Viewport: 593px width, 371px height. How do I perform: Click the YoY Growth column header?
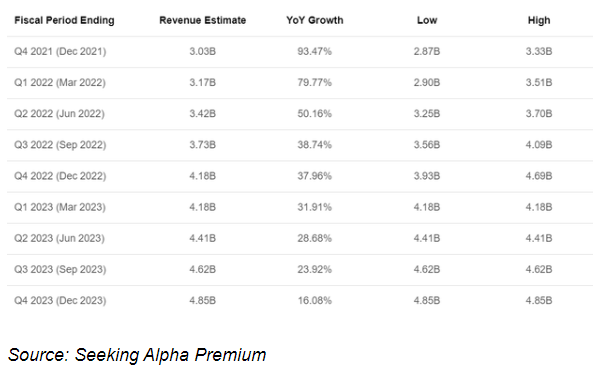[x=315, y=20]
